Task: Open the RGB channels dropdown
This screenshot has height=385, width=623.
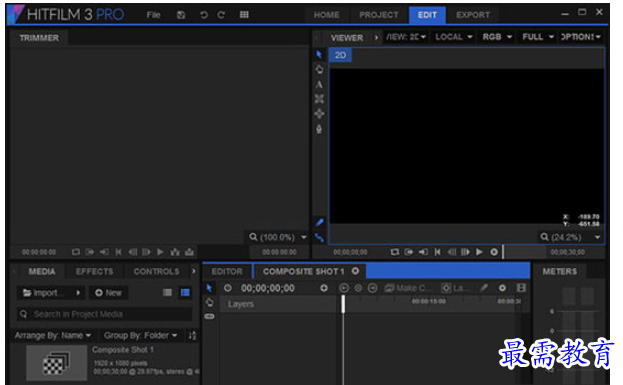Action: click(497, 37)
